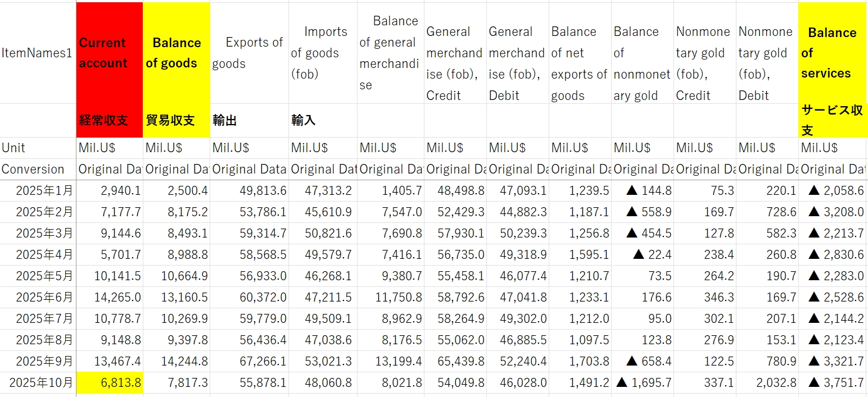Screen dimensions: 868x397
Task: Select the Balance of general merchandise header
Action: [x=390, y=53]
